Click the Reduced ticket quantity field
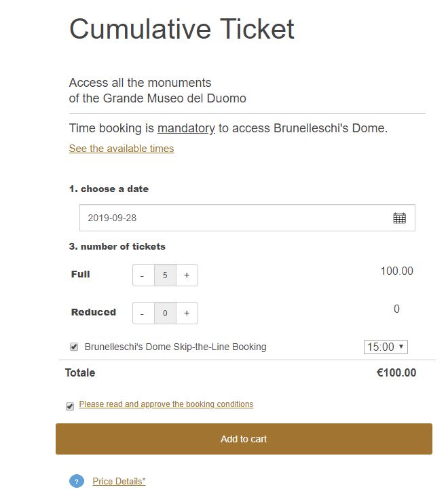The image size is (448, 500). pyautogui.click(x=165, y=313)
